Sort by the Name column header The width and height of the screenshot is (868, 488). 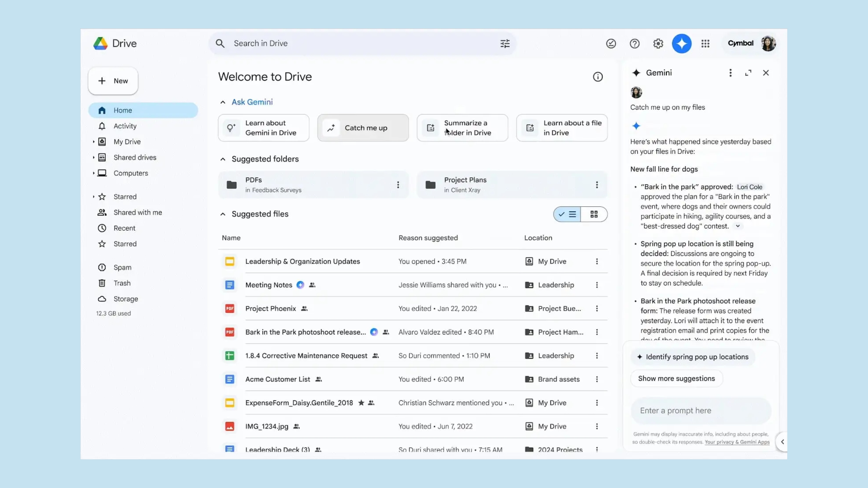click(231, 238)
